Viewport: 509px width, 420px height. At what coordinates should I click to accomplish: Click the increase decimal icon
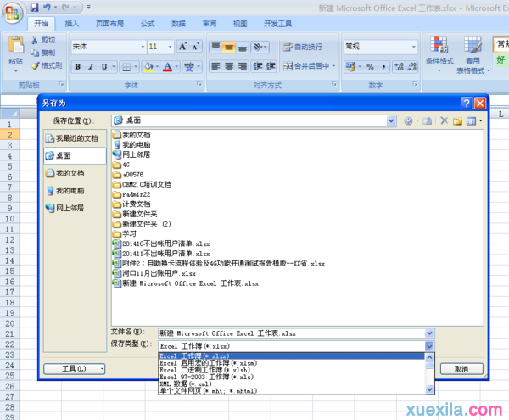[x=399, y=67]
